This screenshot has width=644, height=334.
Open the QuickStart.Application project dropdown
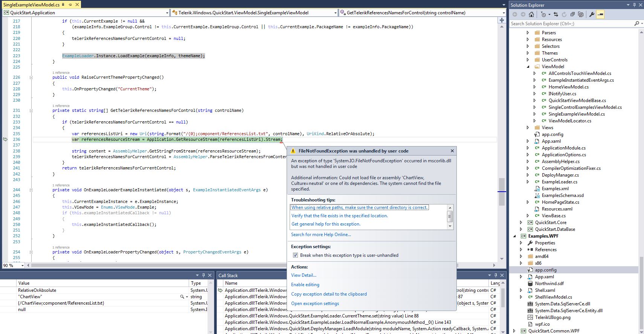click(167, 13)
